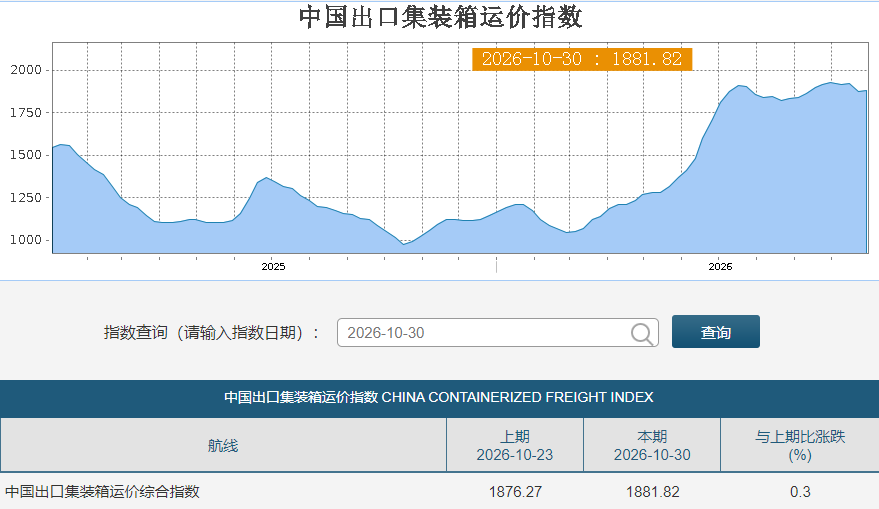
Task: Focus the index date input showing 2026-10-30
Action: [497, 333]
